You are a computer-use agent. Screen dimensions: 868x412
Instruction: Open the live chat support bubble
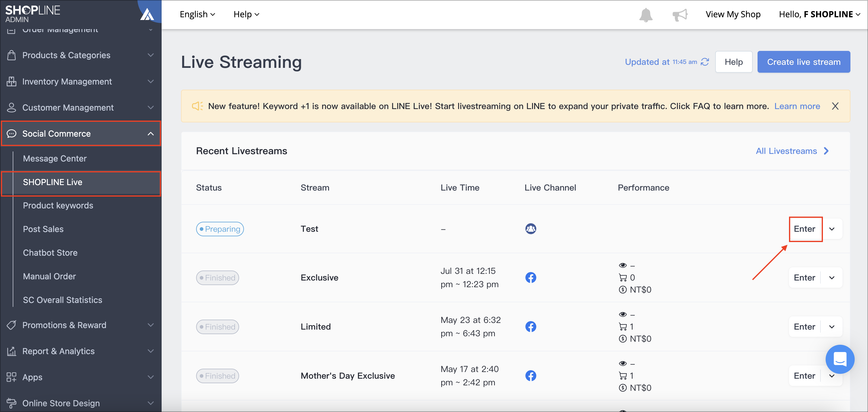click(840, 359)
